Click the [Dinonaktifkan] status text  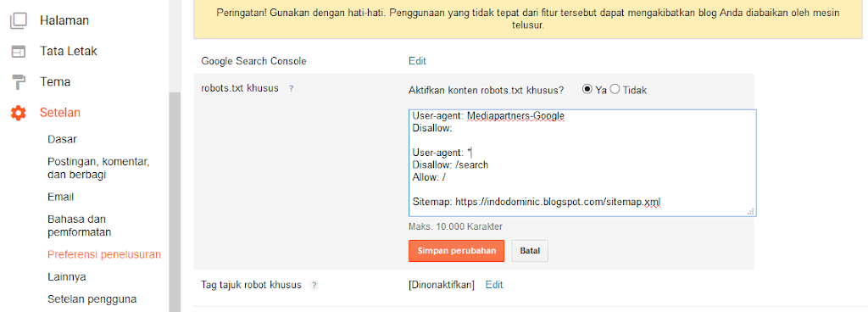tap(442, 285)
